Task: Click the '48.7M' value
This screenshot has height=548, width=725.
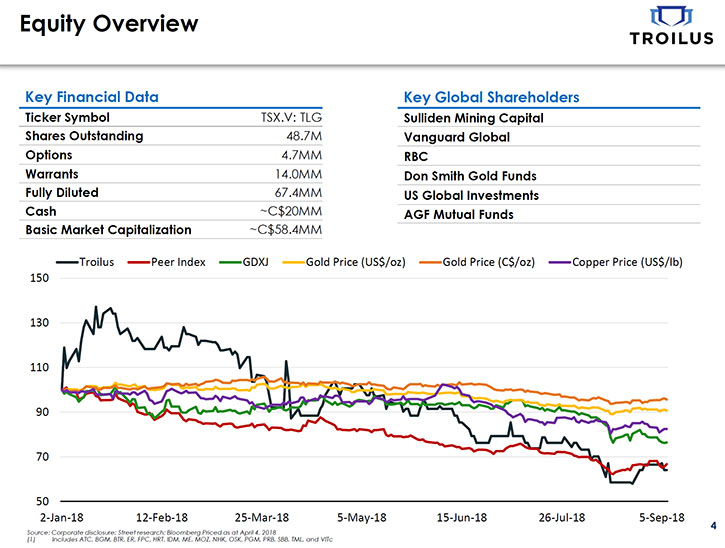Action: click(x=304, y=136)
